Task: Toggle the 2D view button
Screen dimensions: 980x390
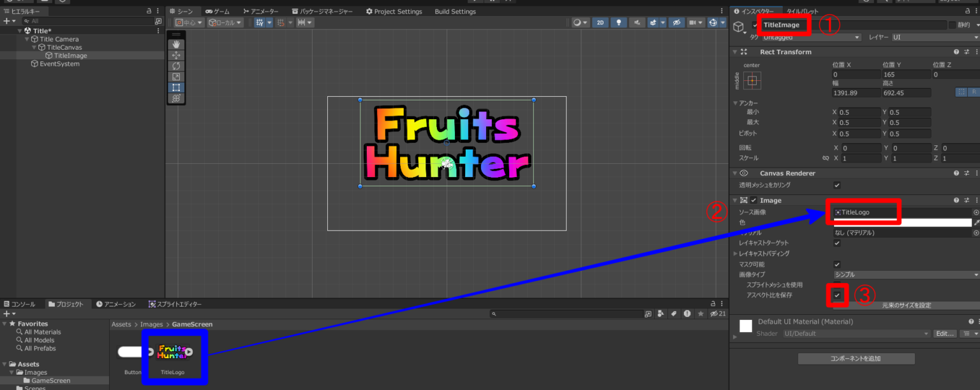Action: [600, 22]
